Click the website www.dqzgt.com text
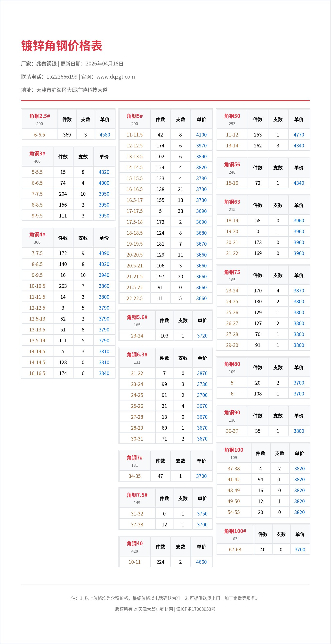The image size is (331, 644). pos(115,77)
